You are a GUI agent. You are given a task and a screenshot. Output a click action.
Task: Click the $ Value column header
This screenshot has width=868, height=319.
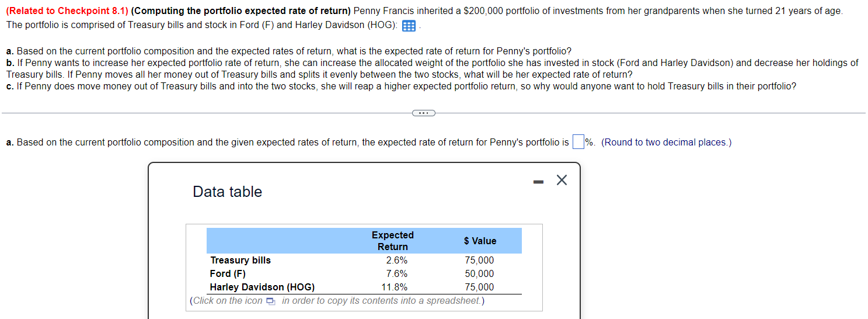pos(480,241)
